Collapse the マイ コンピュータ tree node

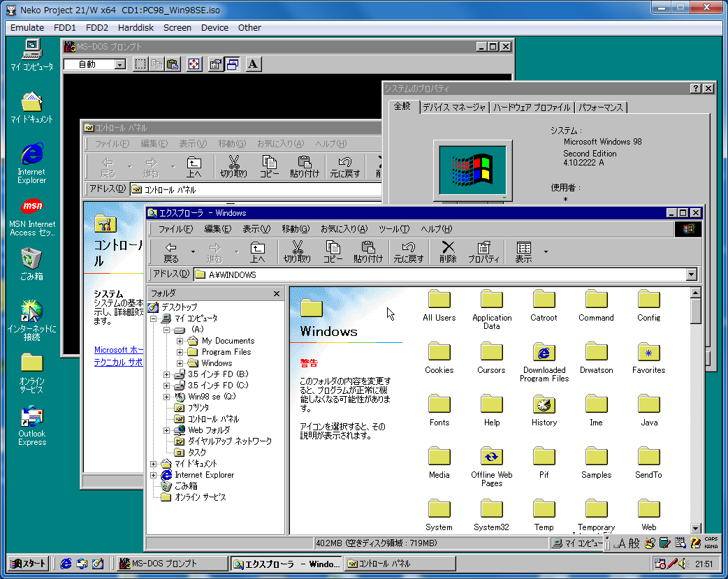point(154,318)
